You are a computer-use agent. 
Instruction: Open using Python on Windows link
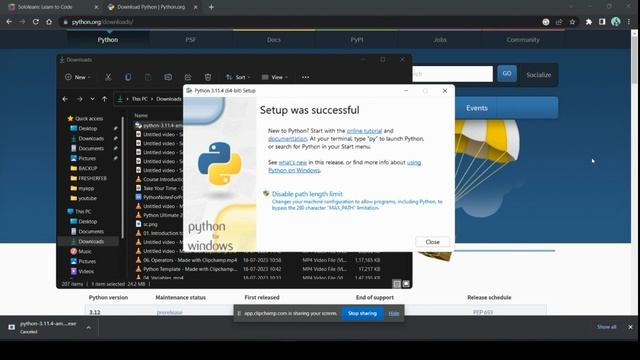pos(344,167)
